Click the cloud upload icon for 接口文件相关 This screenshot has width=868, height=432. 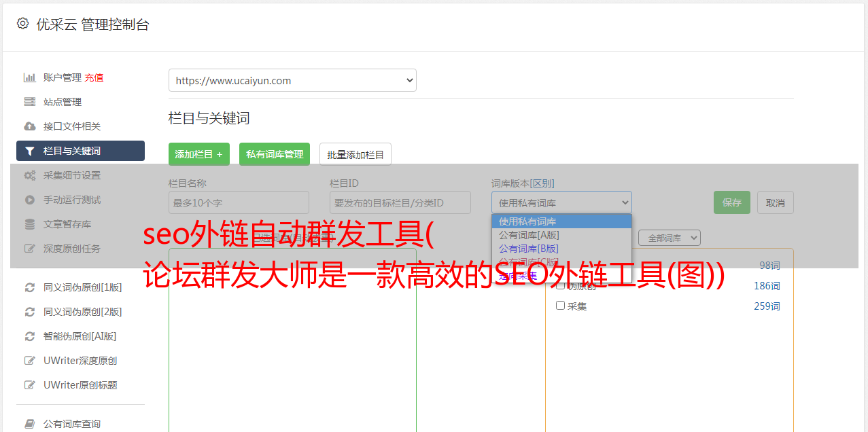tap(30, 126)
